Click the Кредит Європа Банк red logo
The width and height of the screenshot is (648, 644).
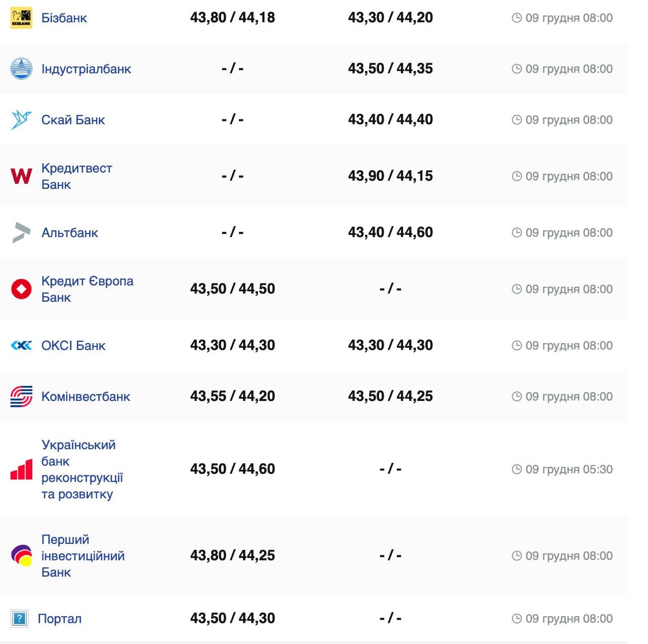pos(21,289)
